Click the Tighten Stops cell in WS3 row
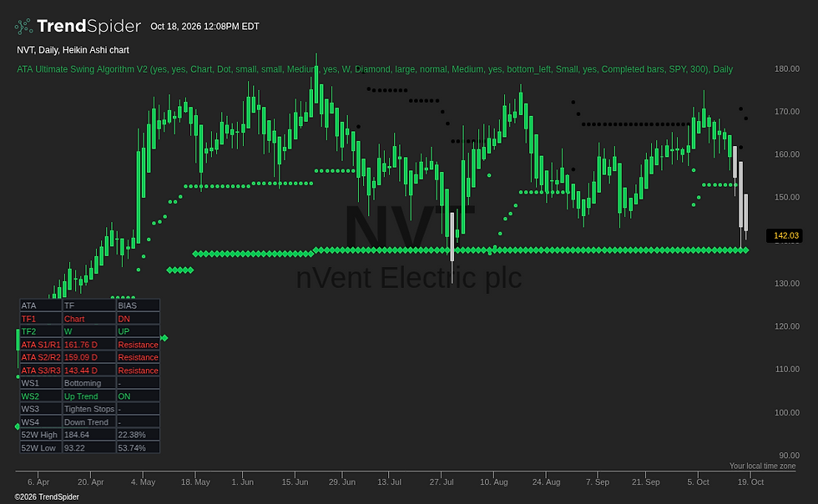818x504 pixels. 89,409
